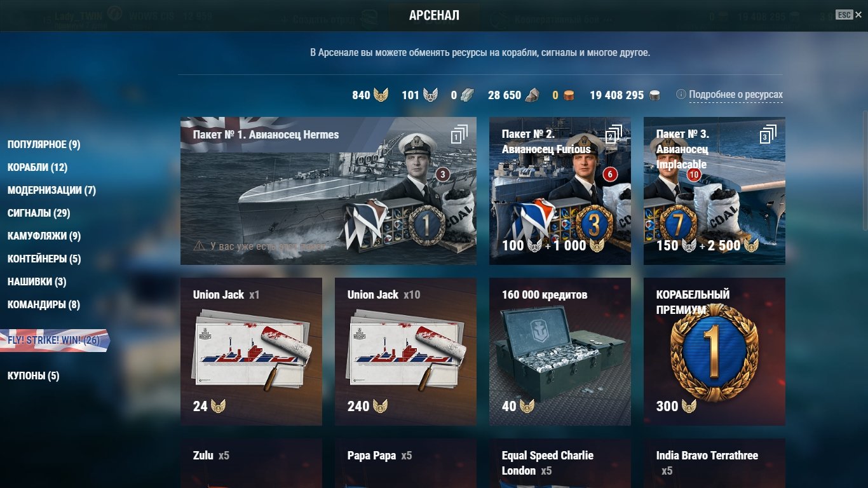
Task: Open the КАМУФЛЯЖИ (9) category
Action: 44,236
